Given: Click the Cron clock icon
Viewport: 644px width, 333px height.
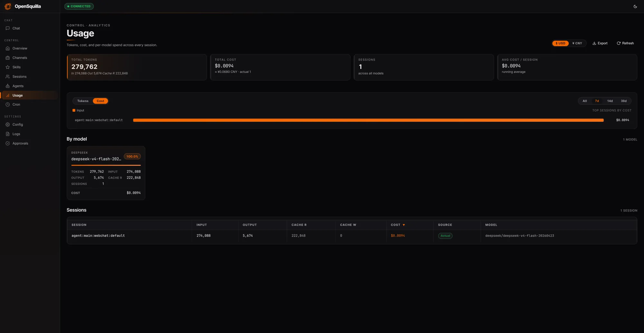Looking at the screenshot, I should pos(8,104).
